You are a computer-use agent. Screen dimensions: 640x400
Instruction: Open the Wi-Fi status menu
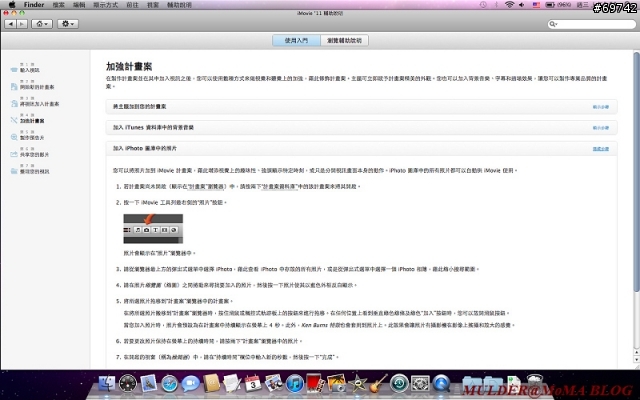509,5
